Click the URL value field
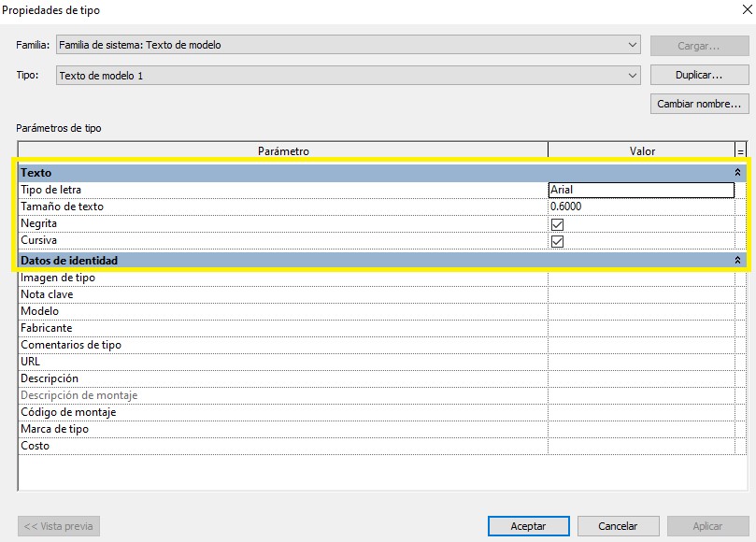The height and width of the screenshot is (542, 756). [x=641, y=362]
